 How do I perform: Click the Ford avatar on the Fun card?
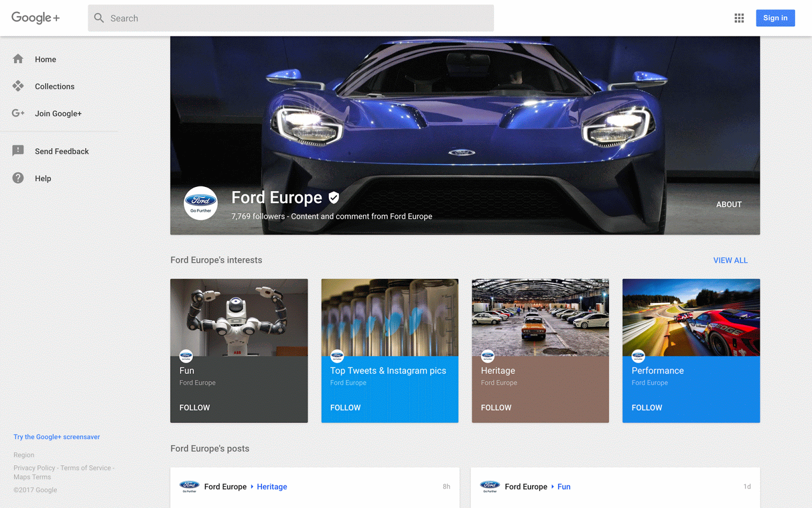(186, 356)
